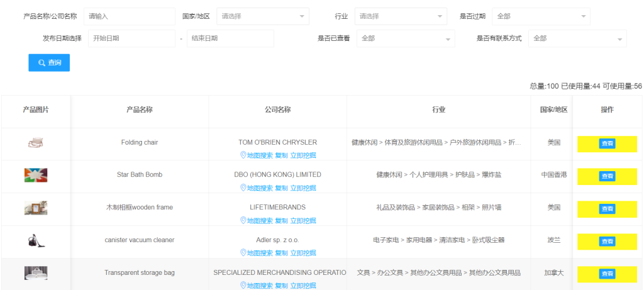Pick a 开始日期 start date field

point(131,38)
